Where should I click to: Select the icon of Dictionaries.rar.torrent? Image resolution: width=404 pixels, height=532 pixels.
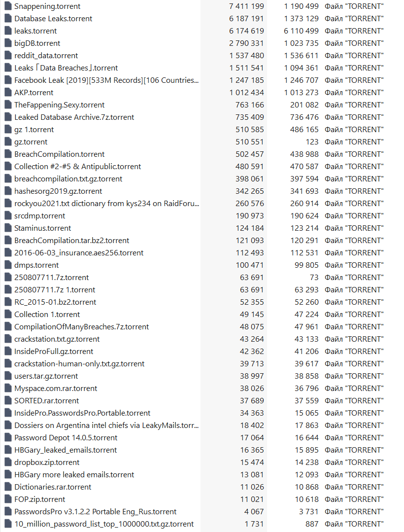click(x=8, y=487)
